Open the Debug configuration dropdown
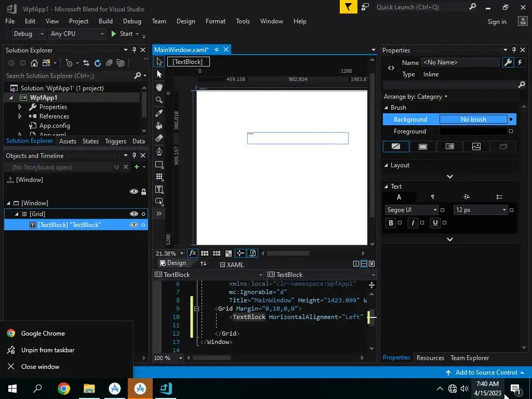The height and width of the screenshot is (399, 532). pos(29,34)
